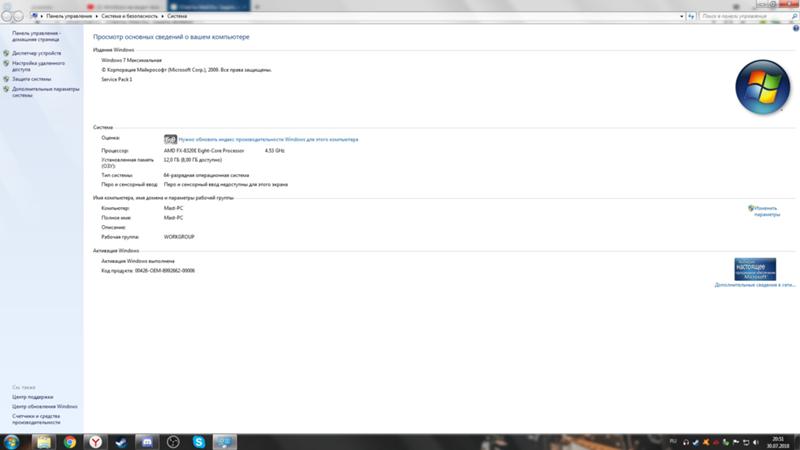Click the address bar refresh button
800x450 pixels.
[x=691, y=16]
